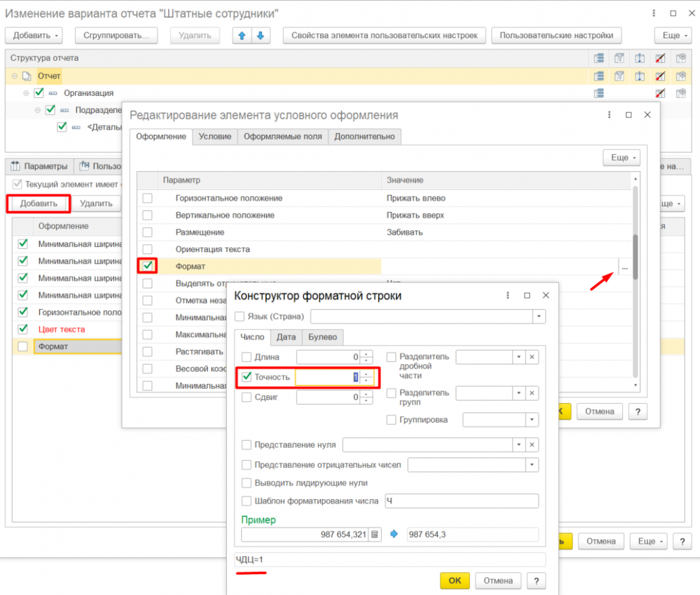Image resolution: width=700 pixels, height=595 pixels.
Task: Click the Шаблон форматирования числа input field
Action: pos(461,501)
